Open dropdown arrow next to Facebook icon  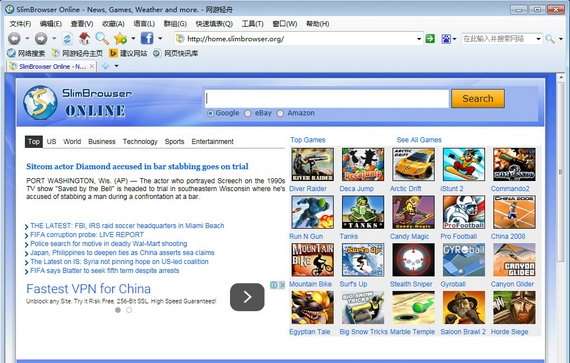(x=160, y=38)
